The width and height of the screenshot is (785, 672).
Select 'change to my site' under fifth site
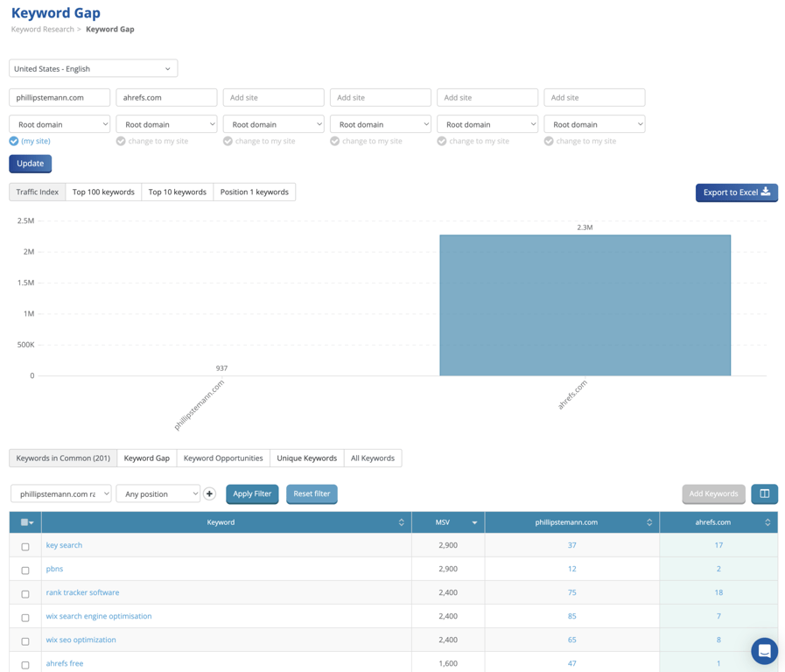(x=473, y=141)
